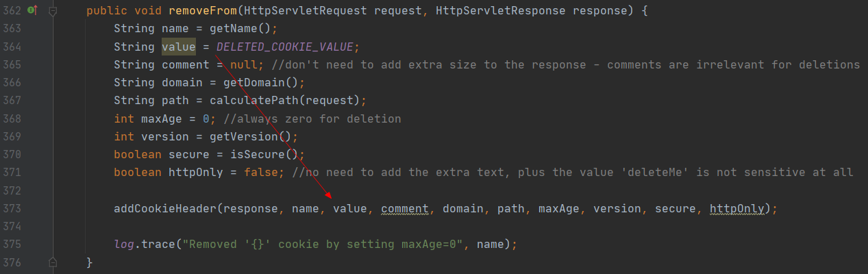868x274 pixels.
Task: Click line number 373 in the gutter
Action: point(12,208)
